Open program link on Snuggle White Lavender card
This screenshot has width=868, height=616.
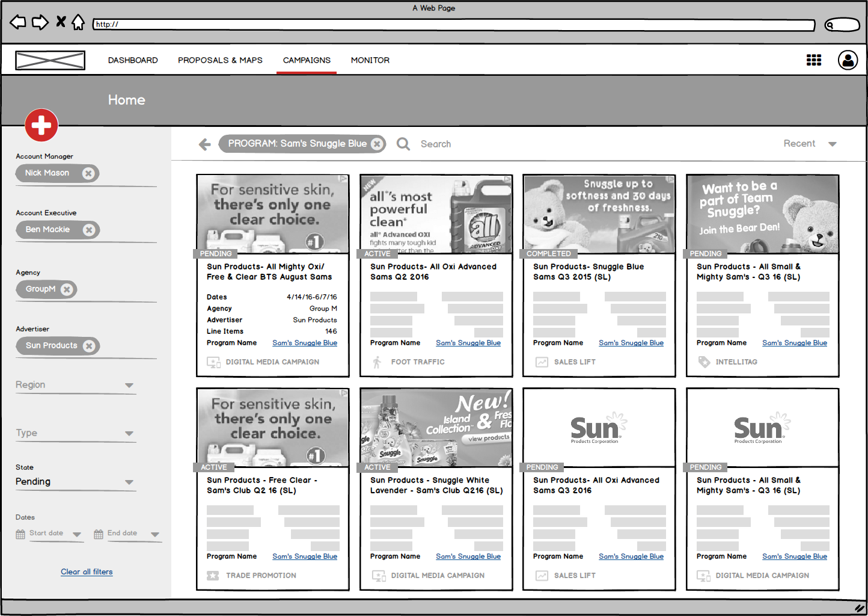click(x=468, y=556)
